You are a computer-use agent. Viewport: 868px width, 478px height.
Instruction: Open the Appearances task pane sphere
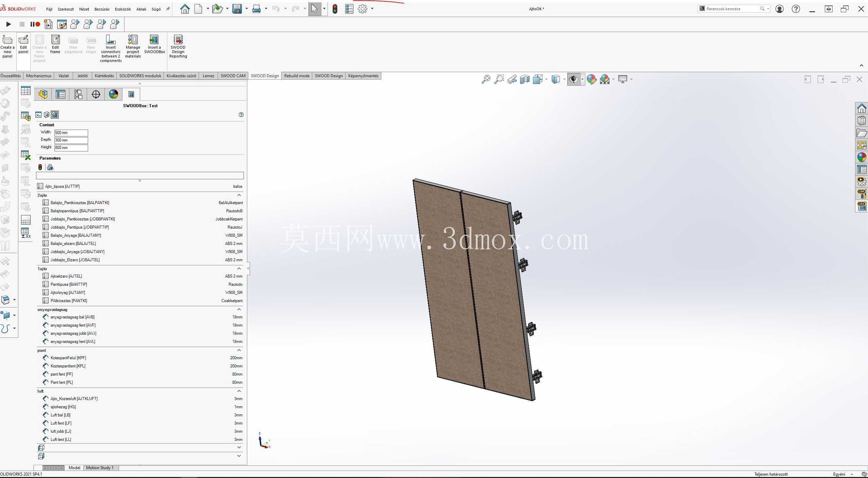pyautogui.click(x=862, y=157)
